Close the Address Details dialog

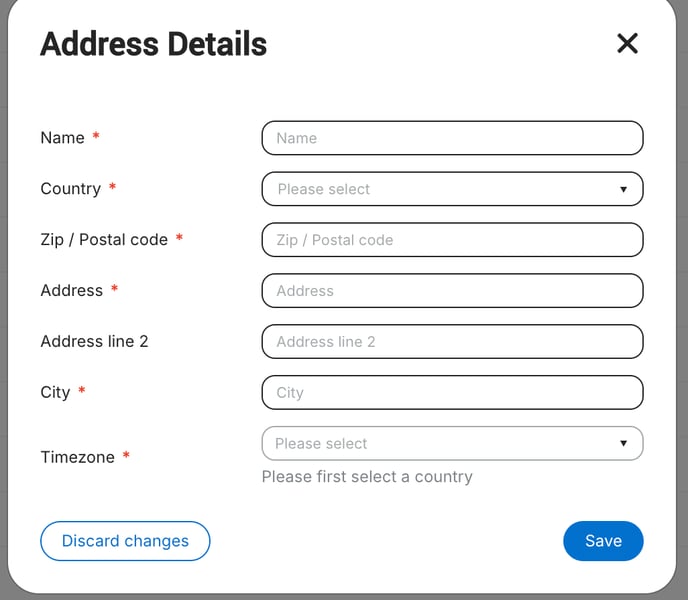(x=627, y=43)
